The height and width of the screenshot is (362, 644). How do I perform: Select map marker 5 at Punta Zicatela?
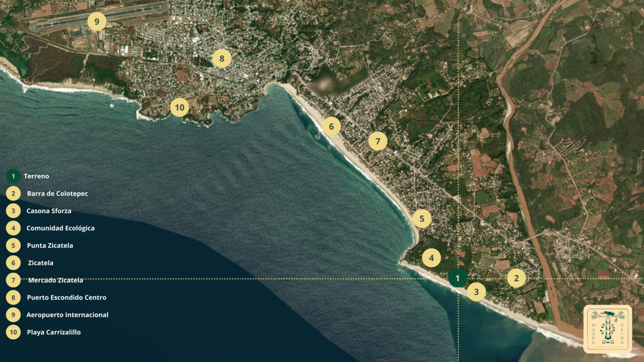pyautogui.click(x=422, y=219)
